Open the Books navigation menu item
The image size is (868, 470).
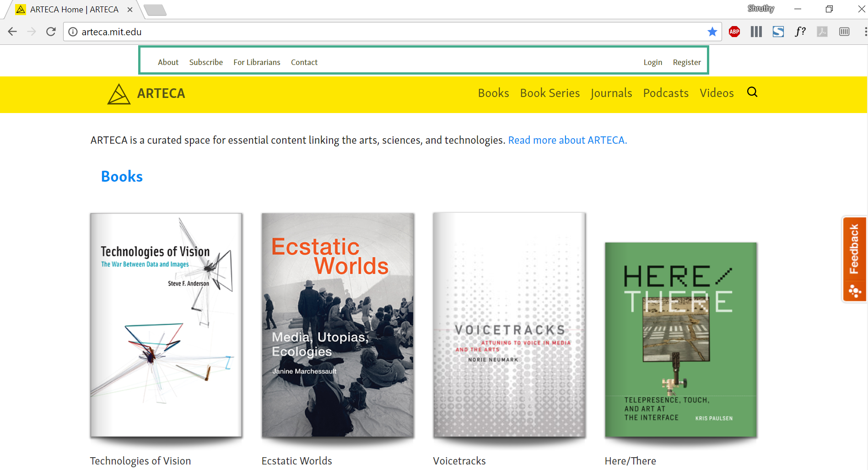(493, 93)
